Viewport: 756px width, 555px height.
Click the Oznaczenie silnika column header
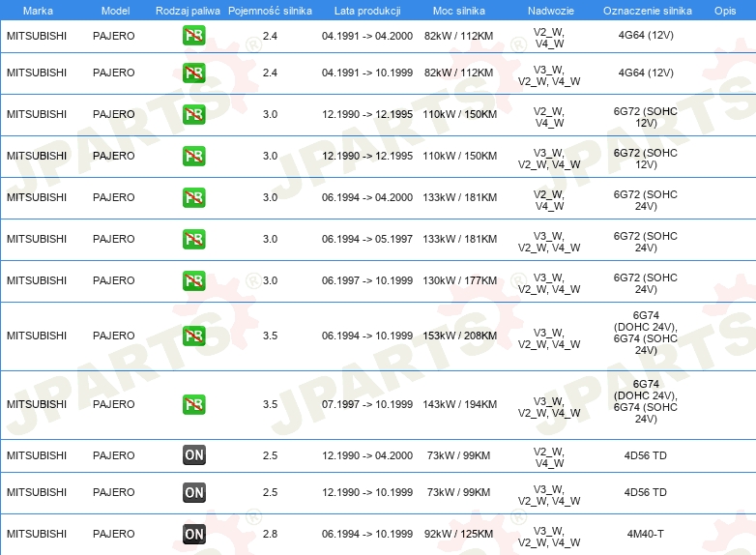tap(647, 11)
